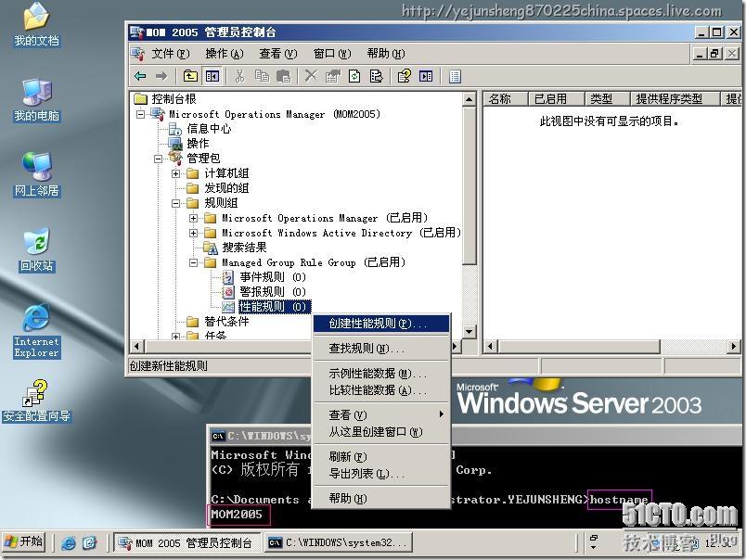
Task: Open the 帮助(H) menu in menu bar
Action: click(386, 54)
